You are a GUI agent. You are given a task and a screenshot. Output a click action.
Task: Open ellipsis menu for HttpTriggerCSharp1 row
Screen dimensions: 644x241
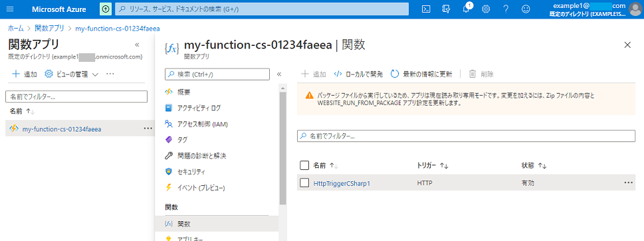pyautogui.click(x=629, y=183)
